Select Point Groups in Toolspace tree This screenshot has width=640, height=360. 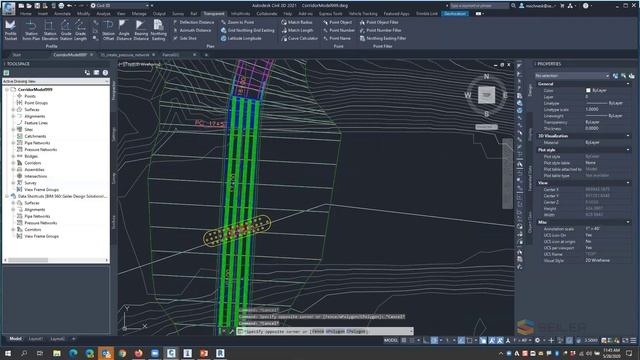pyautogui.click(x=36, y=103)
